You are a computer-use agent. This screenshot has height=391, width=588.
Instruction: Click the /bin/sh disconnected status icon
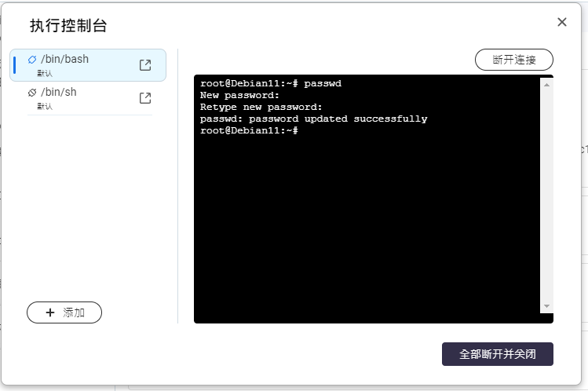(32, 93)
